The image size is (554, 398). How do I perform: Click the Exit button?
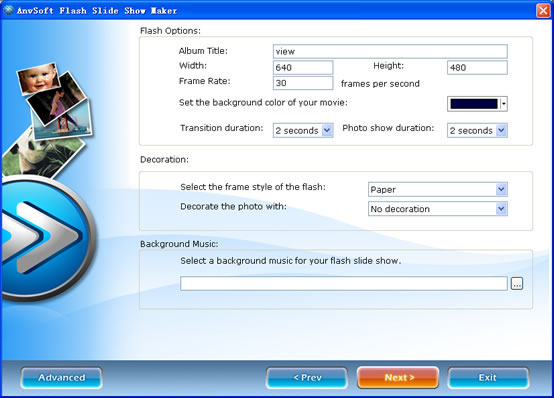(x=488, y=378)
